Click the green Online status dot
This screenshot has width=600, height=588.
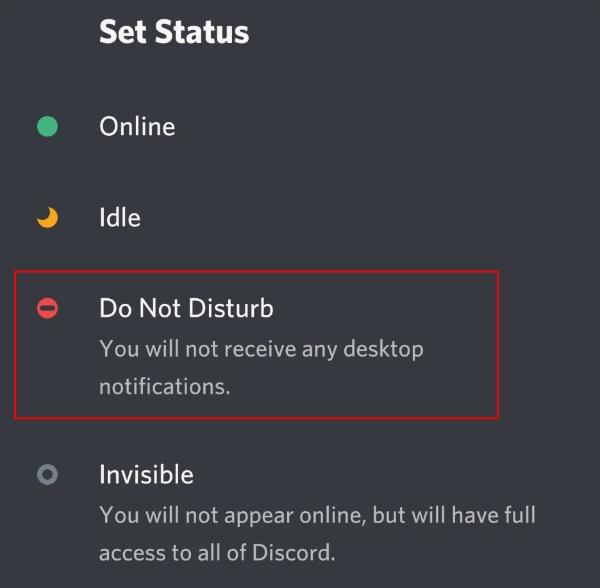point(47,127)
